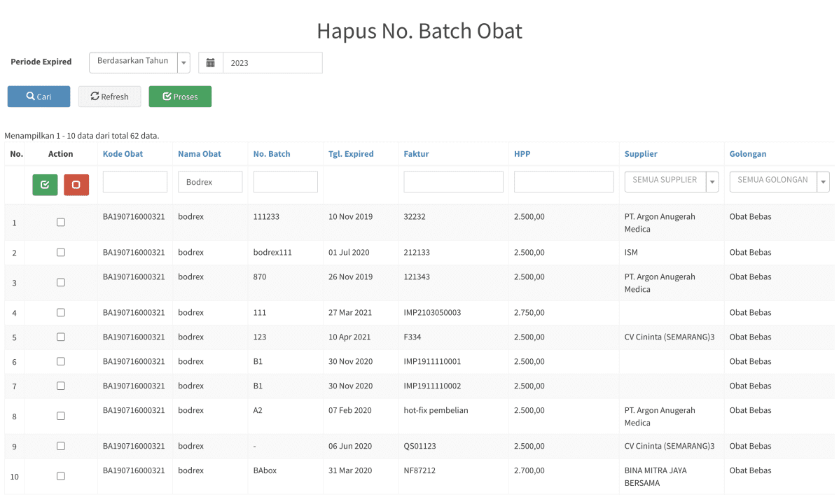The image size is (839, 504).
Task: Sort by the No. Batch header
Action: tap(272, 154)
